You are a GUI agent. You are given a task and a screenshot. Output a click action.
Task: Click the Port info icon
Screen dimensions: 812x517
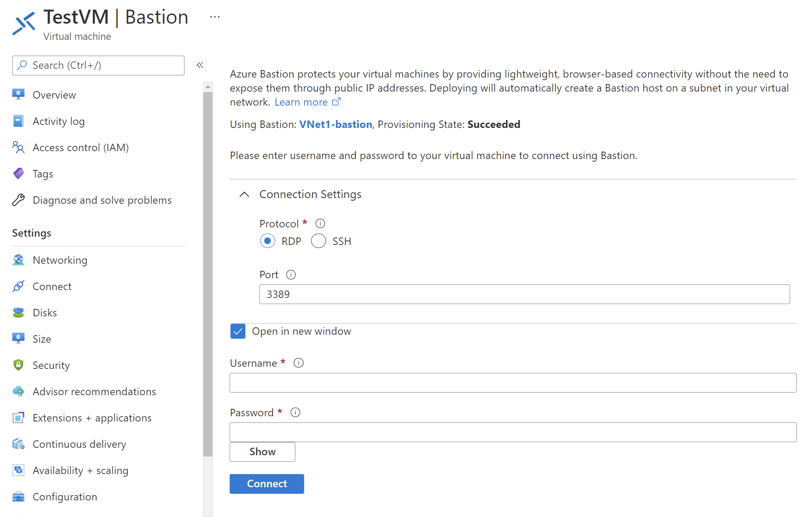pos(291,275)
